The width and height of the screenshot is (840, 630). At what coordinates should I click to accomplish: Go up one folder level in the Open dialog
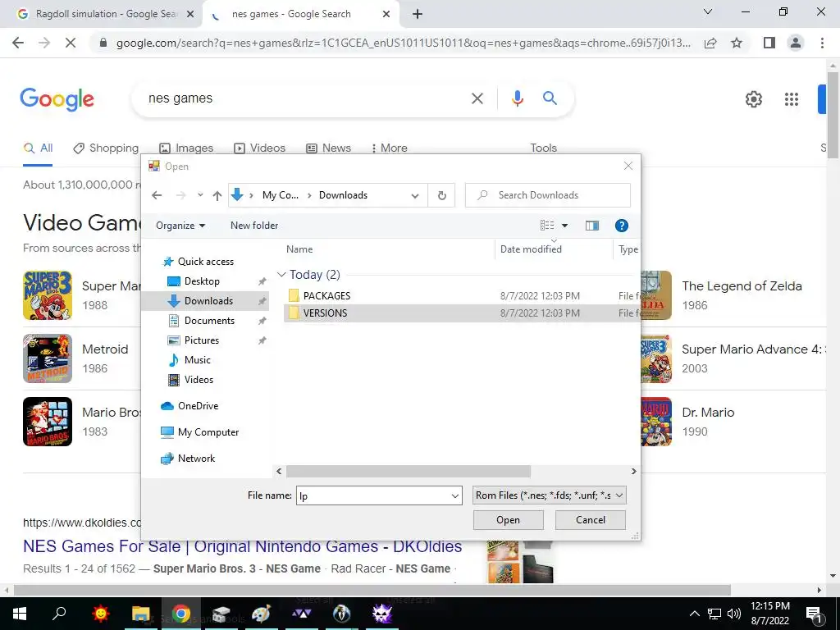(x=217, y=195)
